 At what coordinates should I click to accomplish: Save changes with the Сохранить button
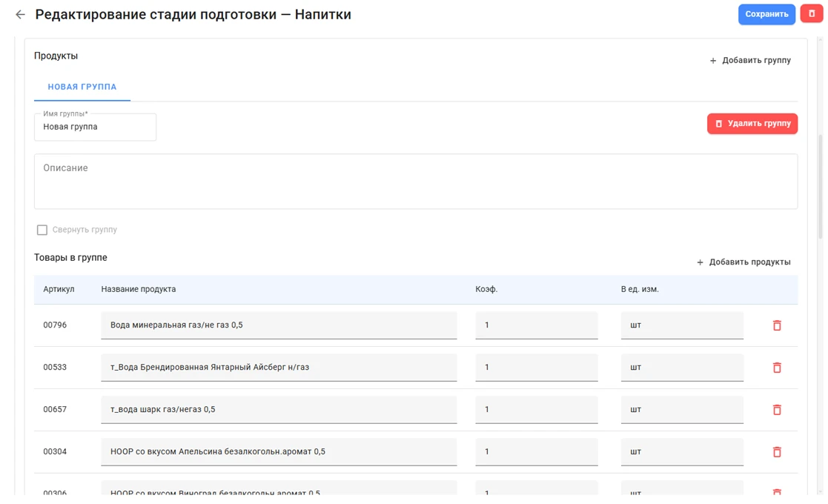[x=766, y=14]
